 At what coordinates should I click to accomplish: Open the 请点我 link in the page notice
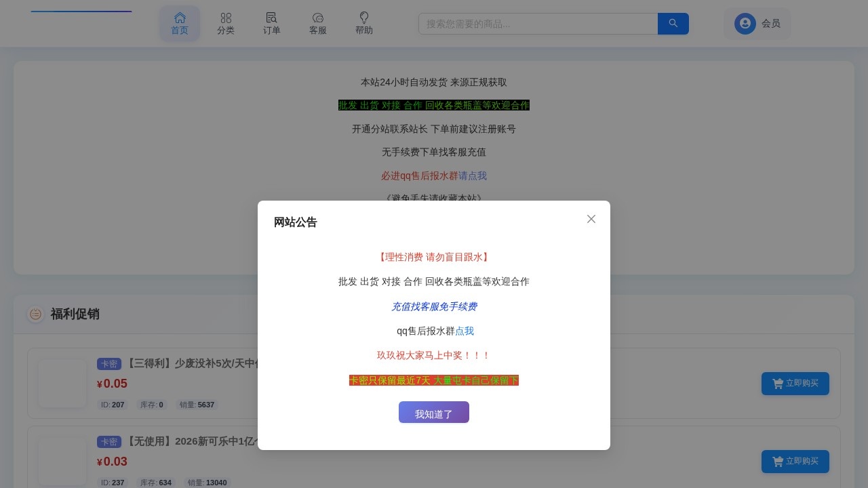click(x=473, y=176)
